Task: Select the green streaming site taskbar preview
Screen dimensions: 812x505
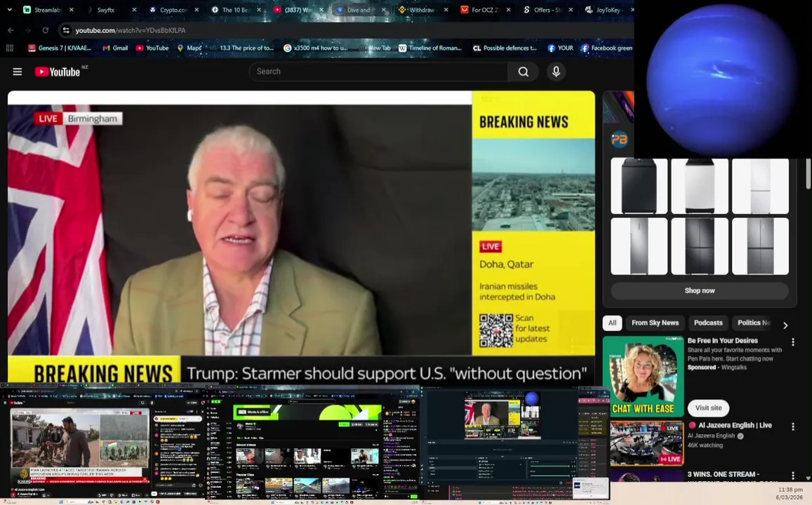Action: [x=313, y=443]
